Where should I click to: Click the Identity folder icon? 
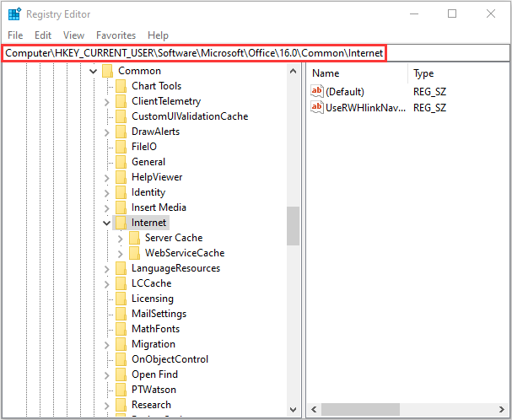121,192
